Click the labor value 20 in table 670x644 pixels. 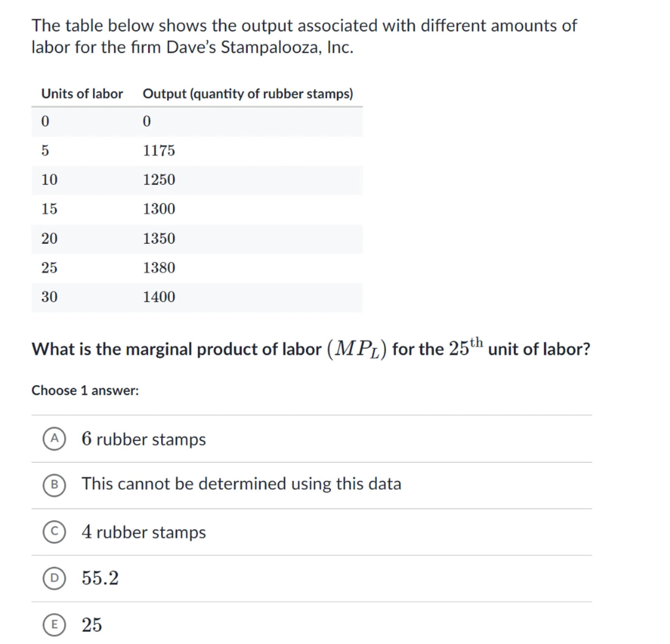point(49,238)
